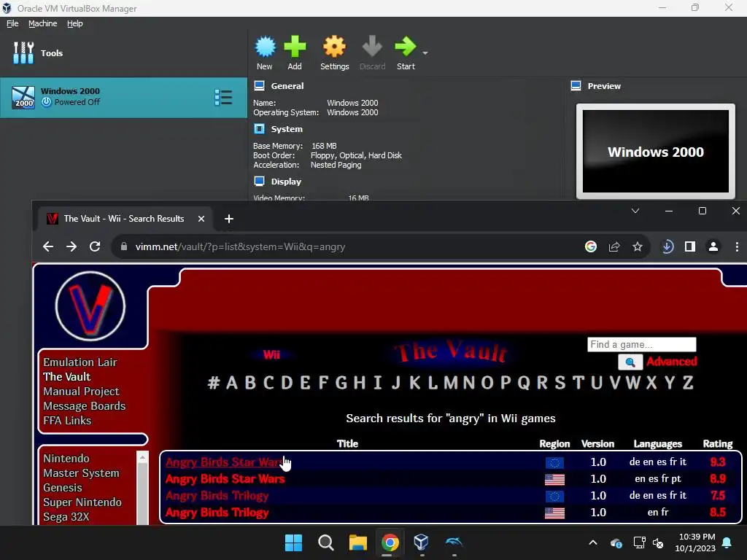Open Angry Birds Star Wars USA version
This screenshot has width=747, height=560.
225,478
